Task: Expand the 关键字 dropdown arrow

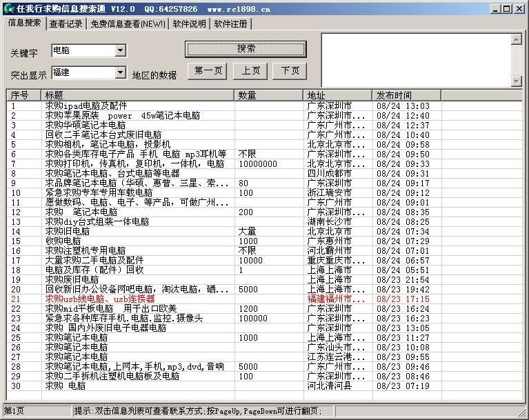Action: (120, 50)
